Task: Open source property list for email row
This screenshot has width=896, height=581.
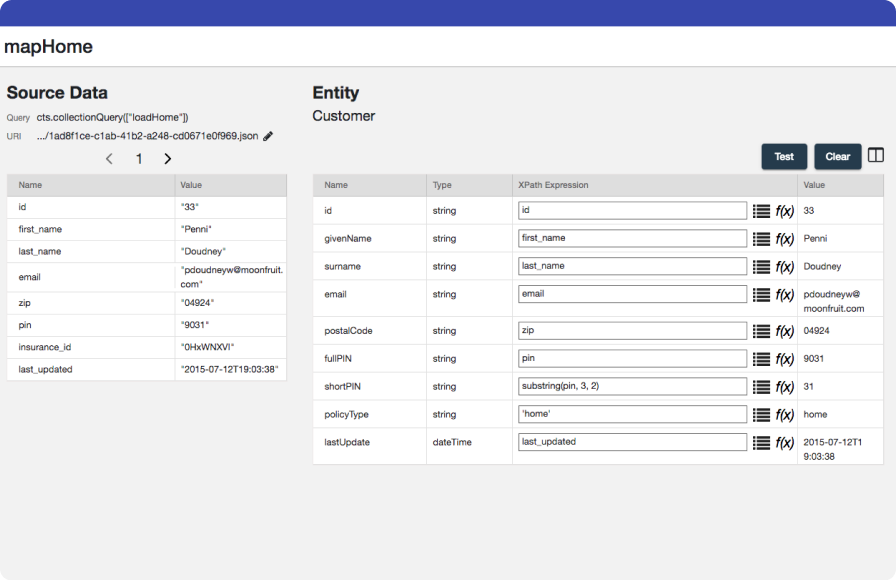Action: tap(761, 295)
